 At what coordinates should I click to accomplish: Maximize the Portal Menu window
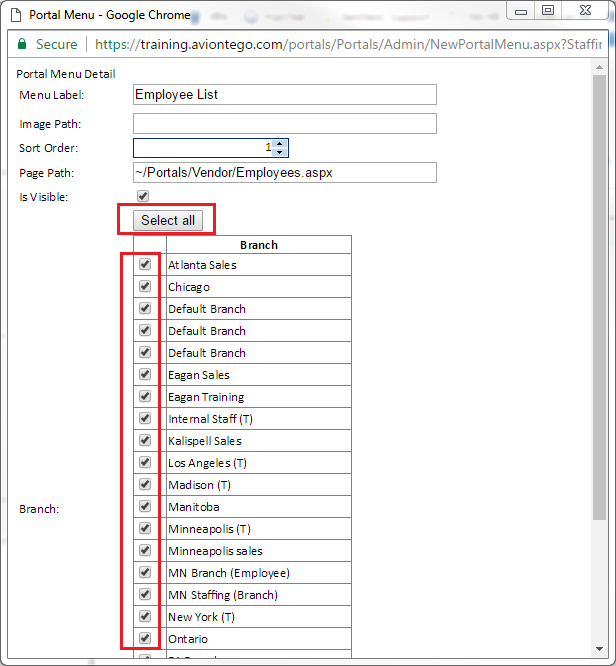tap(548, 11)
